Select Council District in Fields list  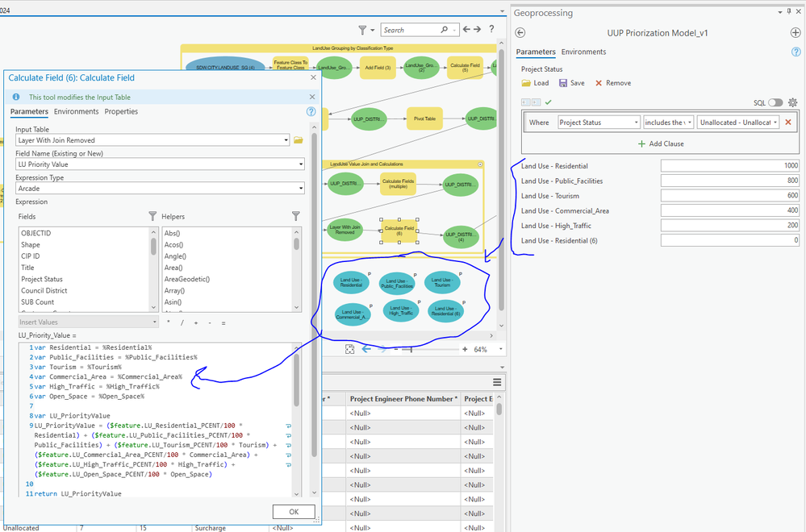click(x=44, y=291)
